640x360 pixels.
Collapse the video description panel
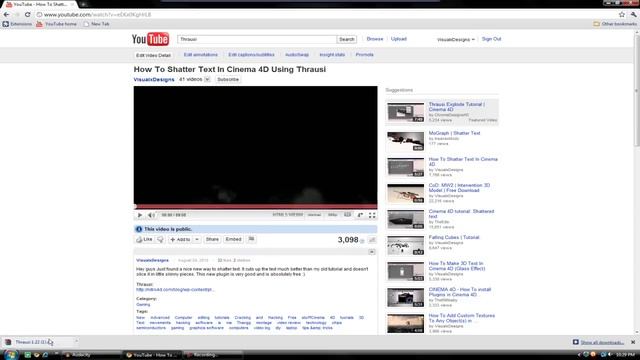point(371,252)
